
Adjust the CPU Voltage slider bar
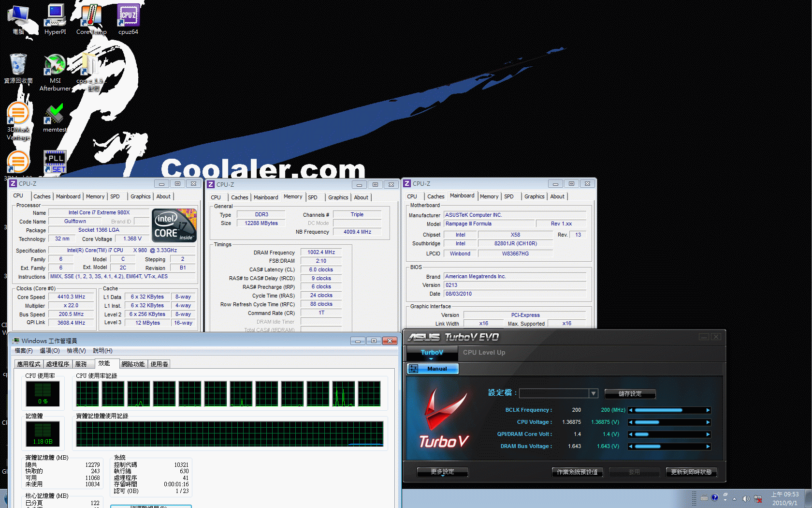point(669,422)
